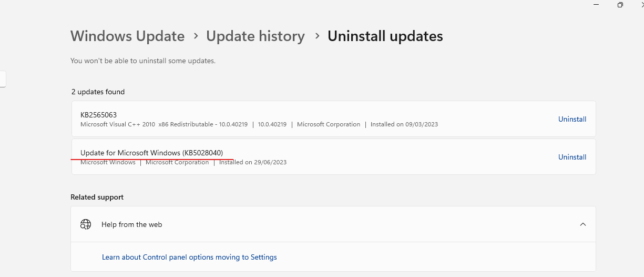Click the 2 updates found text
Viewport: 644px width, 277px height.
tap(98, 92)
